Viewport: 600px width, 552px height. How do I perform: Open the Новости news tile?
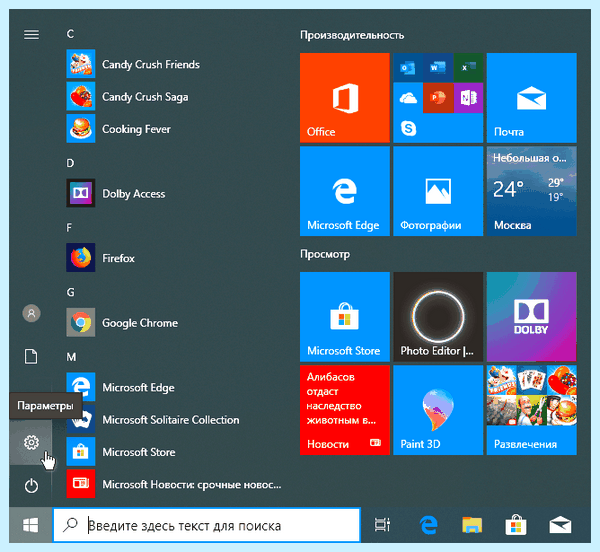pyautogui.click(x=345, y=410)
